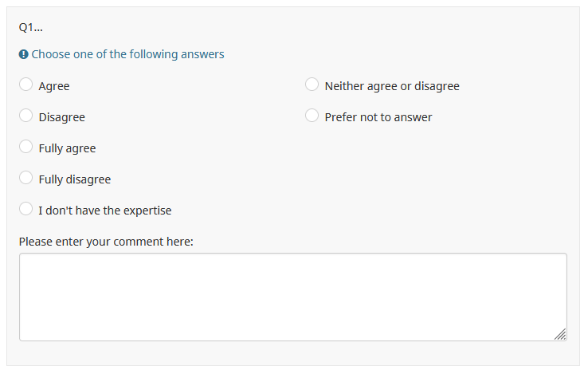Image resolution: width=588 pixels, height=374 pixels.
Task: Click the Q1 question title text
Action: coord(30,27)
